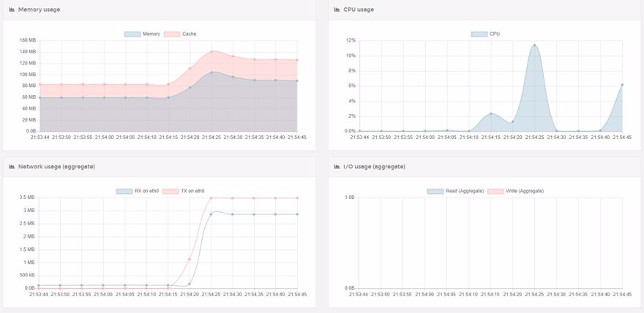Click the chart icon beside I/O usage (aggregate)

click(x=337, y=167)
